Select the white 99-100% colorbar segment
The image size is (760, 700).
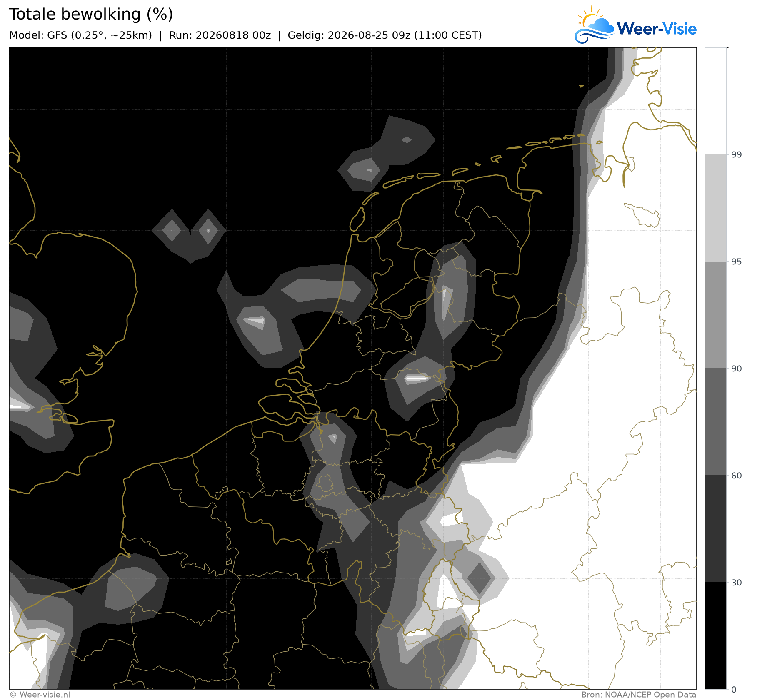pyautogui.click(x=716, y=101)
